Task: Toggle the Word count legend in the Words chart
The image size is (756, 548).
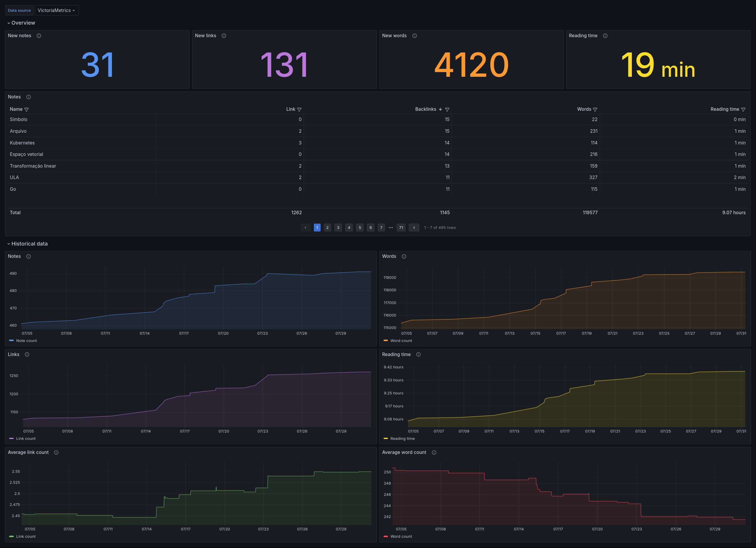Action: [x=401, y=341]
